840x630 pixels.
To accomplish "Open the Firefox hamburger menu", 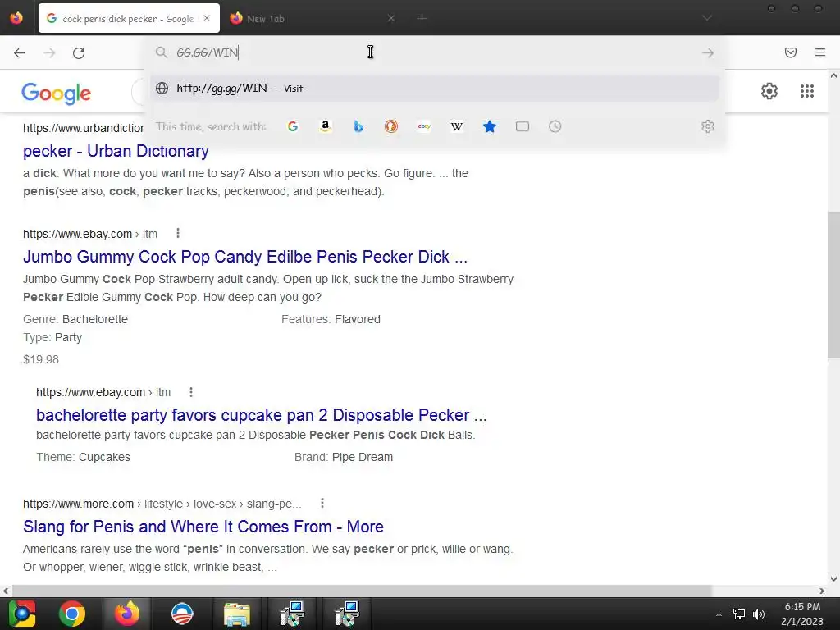I will [819, 52].
